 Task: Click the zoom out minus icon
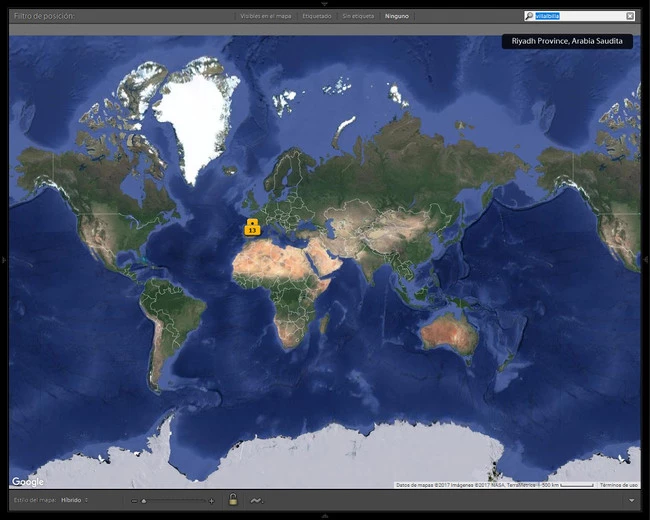tap(134, 500)
